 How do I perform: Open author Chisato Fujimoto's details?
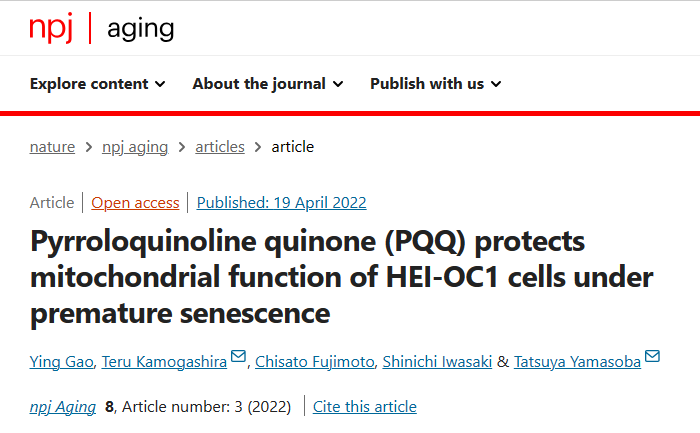pyautogui.click(x=315, y=362)
